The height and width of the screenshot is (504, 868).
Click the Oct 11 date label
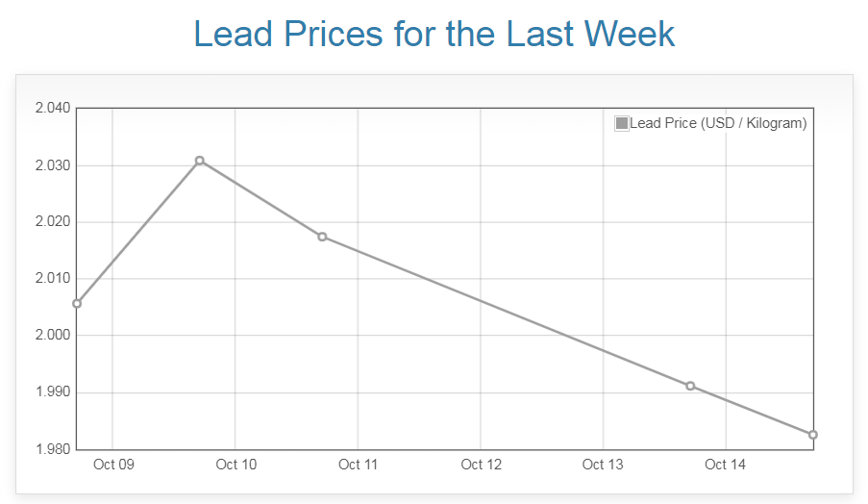(x=359, y=466)
